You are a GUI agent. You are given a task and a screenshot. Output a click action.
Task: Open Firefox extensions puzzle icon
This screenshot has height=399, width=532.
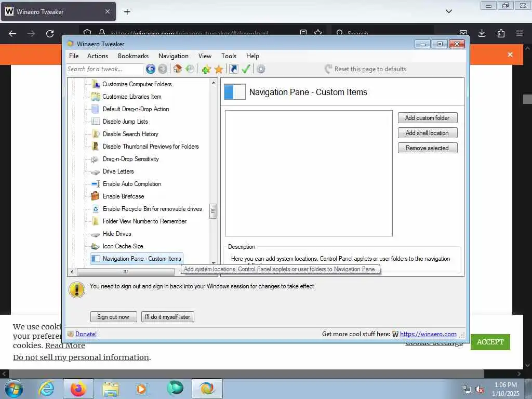501,33
